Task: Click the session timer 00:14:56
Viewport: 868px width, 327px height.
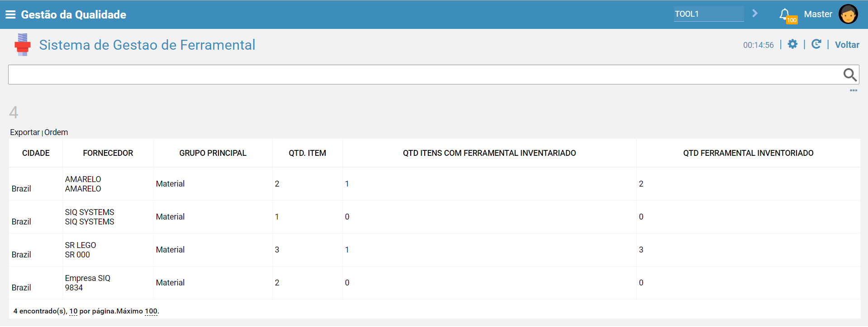Action: coord(758,45)
